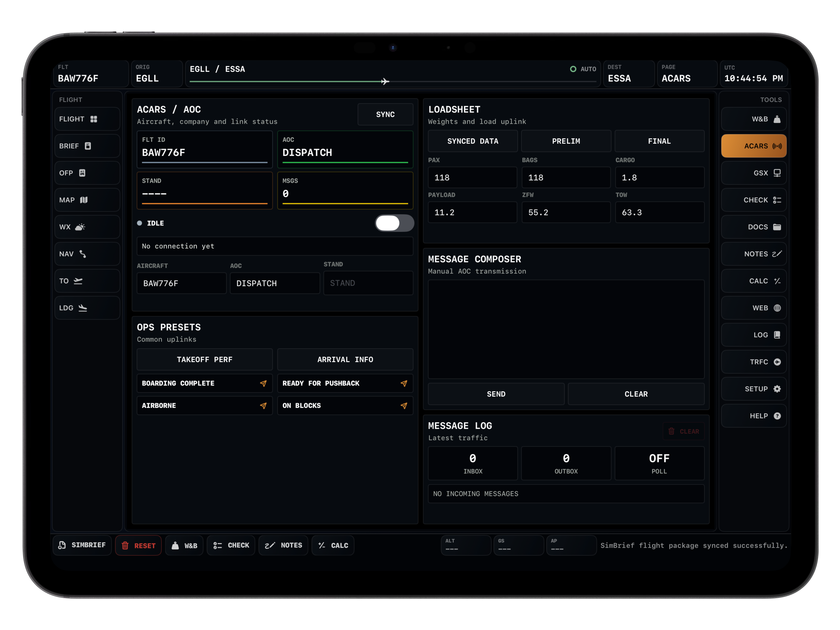Screen dimensions: 840x630
Task: Toggle the ACARS connection switch
Action: pos(394,223)
